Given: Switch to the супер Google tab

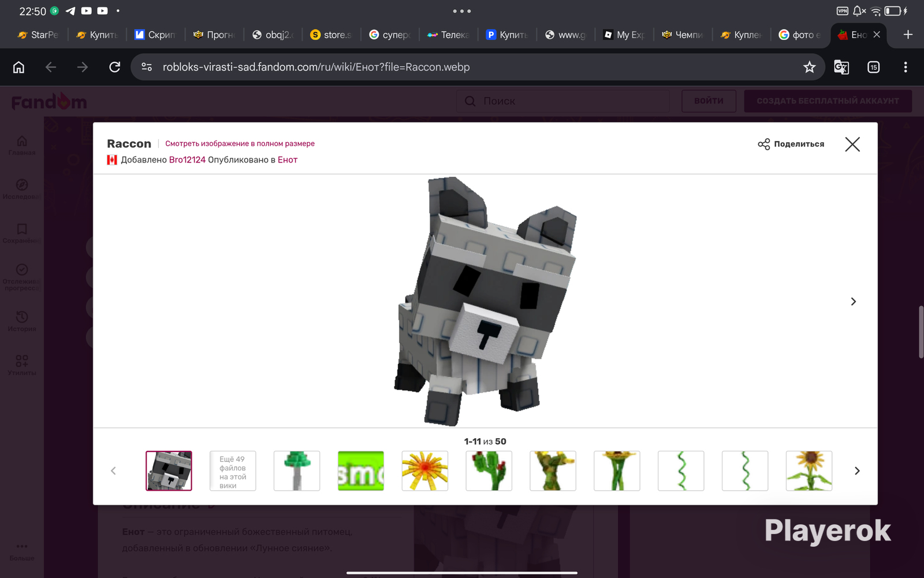Looking at the screenshot, I should (x=390, y=35).
